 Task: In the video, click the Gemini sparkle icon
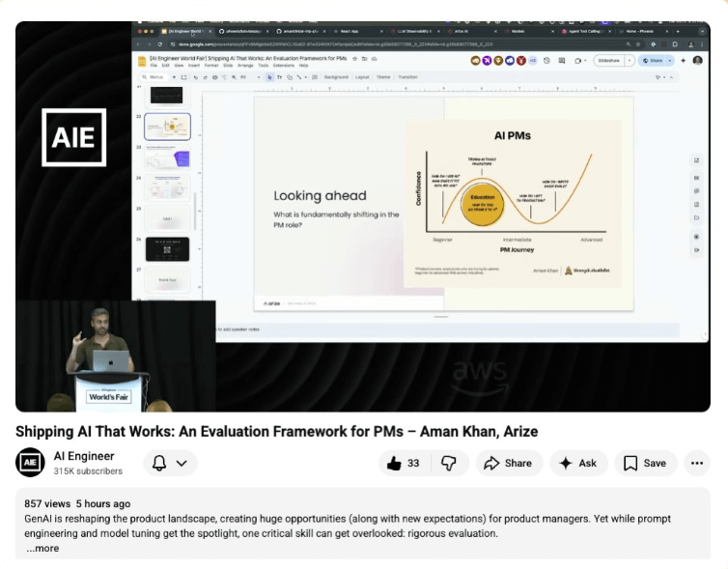[x=683, y=61]
